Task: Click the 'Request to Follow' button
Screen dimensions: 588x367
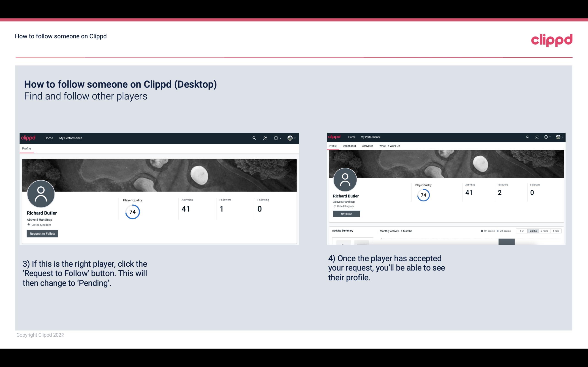Action: [x=42, y=233]
